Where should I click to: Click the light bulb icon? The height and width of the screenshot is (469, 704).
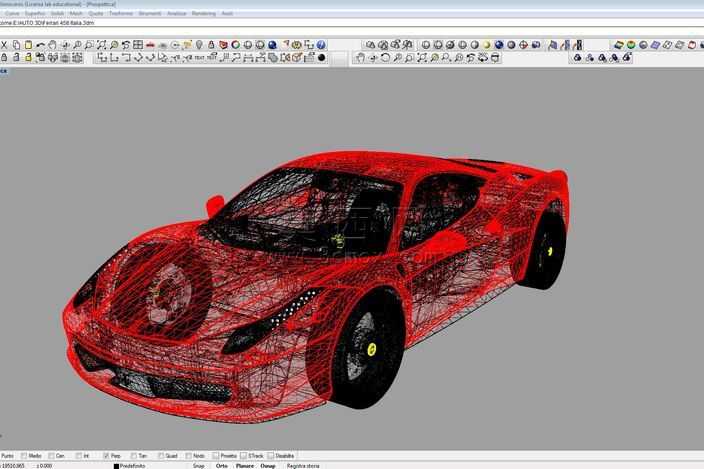tap(199, 45)
